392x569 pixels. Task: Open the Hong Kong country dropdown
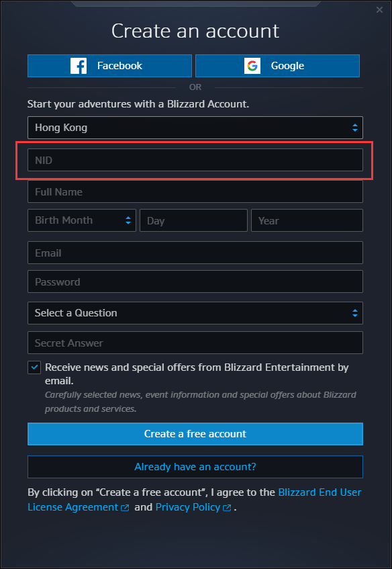click(195, 128)
